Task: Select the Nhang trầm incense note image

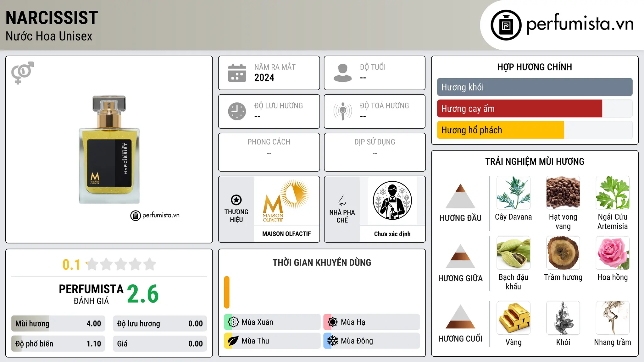Action: coord(613,318)
